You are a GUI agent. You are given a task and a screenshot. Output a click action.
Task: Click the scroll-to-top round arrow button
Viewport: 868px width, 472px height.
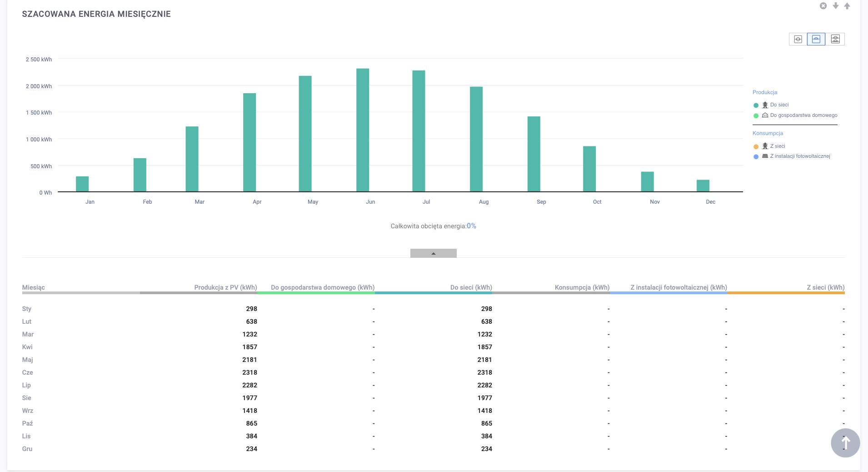coord(845,442)
